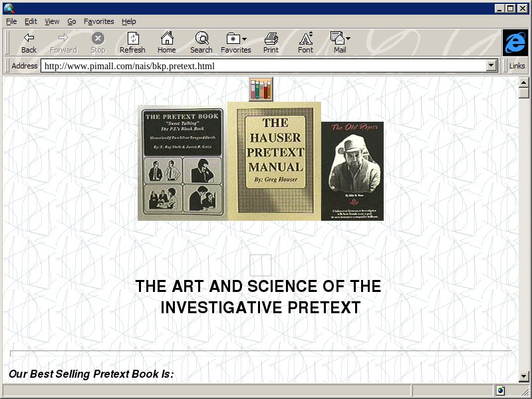Click the bookshelf icon at page top
The height and width of the screenshot is (399, 532).
[261, 89]
